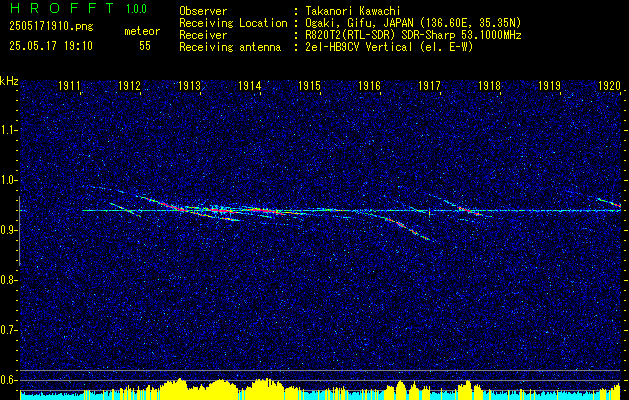Click the 0.6 kHz axis label
This screenshot has height=400, width=629.
[x=8, y=380]
